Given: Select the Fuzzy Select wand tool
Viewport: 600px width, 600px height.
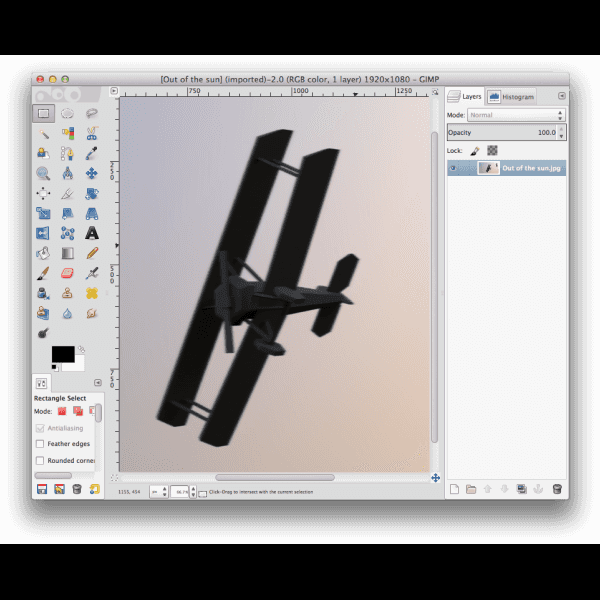Looking at the screenshot, I should 43,134.
